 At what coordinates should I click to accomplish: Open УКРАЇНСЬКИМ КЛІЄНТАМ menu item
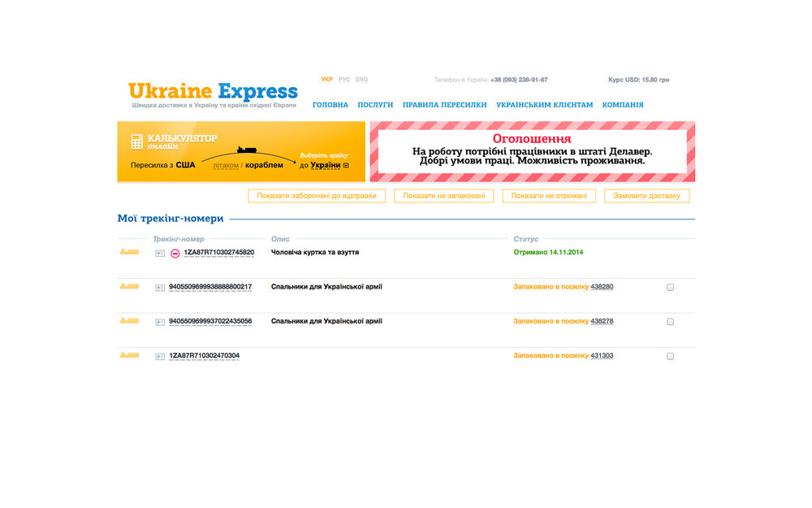coord(545,105)
